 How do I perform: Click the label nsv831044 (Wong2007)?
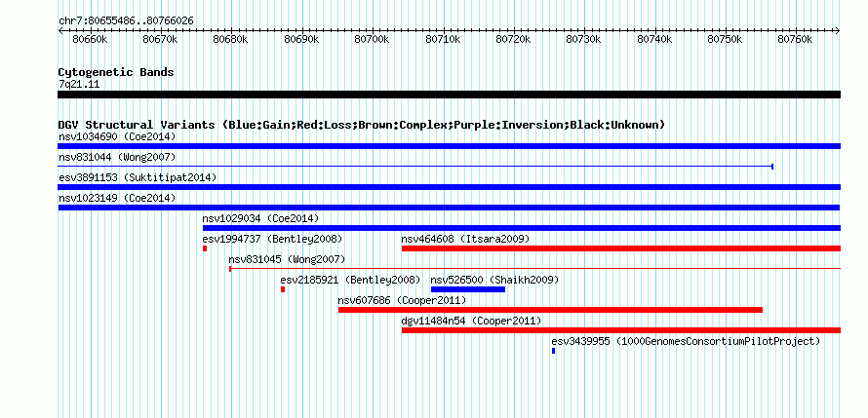[x=117, y=157]
